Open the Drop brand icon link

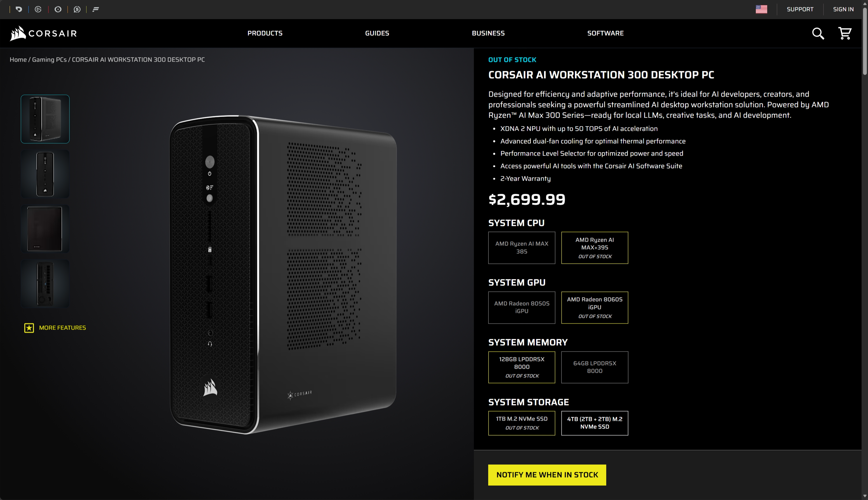(x=19, y=9)
